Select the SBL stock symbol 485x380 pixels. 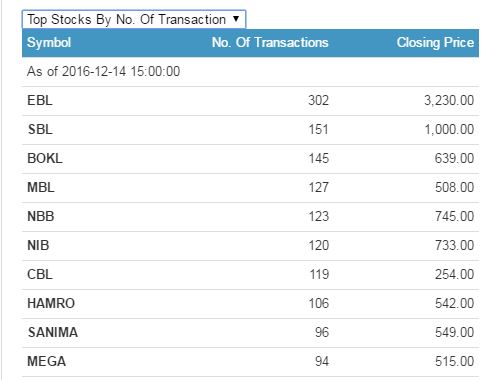pos(40,129)
